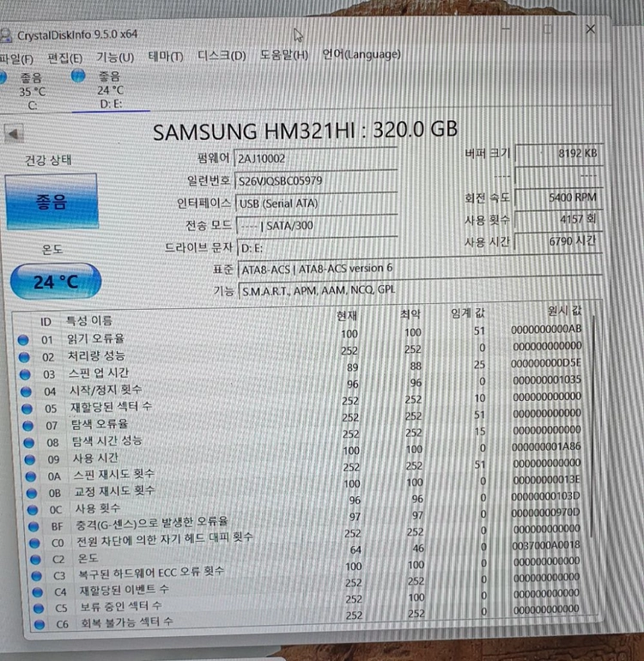Open the 테마(T) menu
Image resolution: width=644 pixels, height=661 pixels.
click(166, 56)
